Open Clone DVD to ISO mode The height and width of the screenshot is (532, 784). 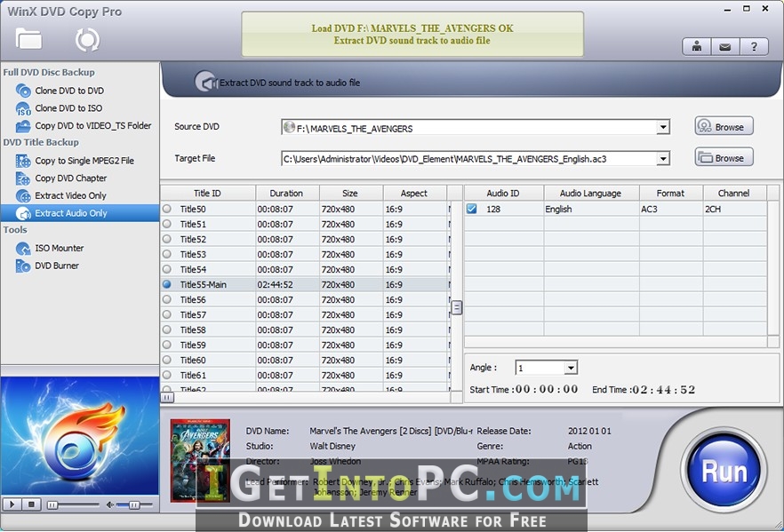(x=68, y=107)
